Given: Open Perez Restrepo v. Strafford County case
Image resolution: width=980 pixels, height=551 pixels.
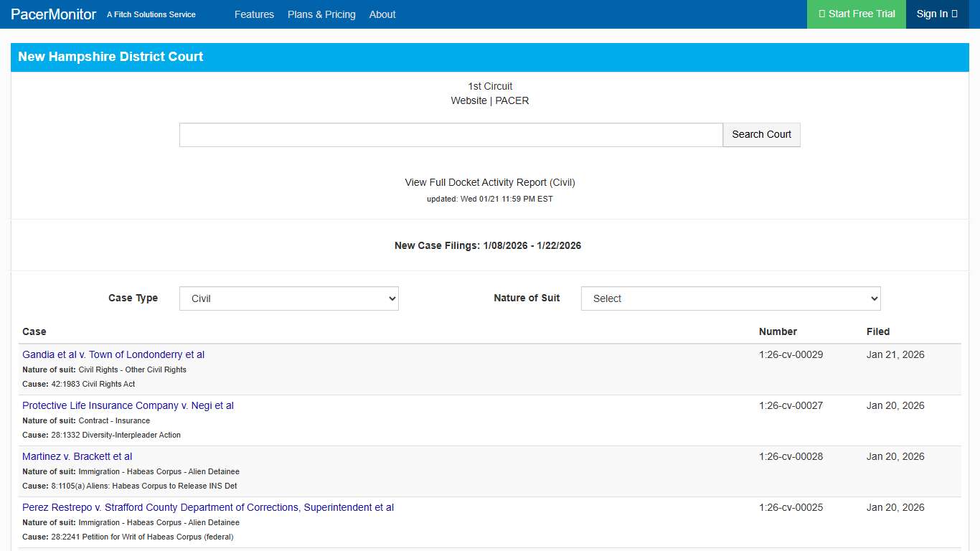Looking at the screenshot, I should click(207, 507).
